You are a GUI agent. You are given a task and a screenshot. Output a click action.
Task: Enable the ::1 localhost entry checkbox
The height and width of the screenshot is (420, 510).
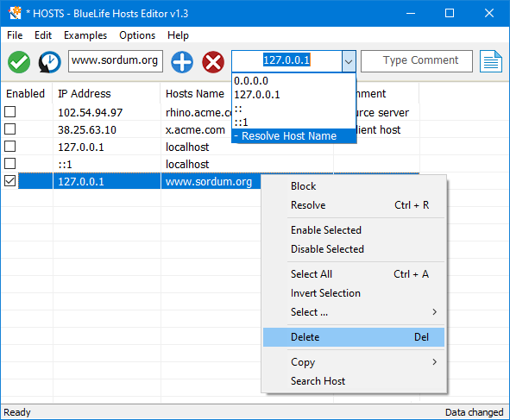tap(10, 164)
